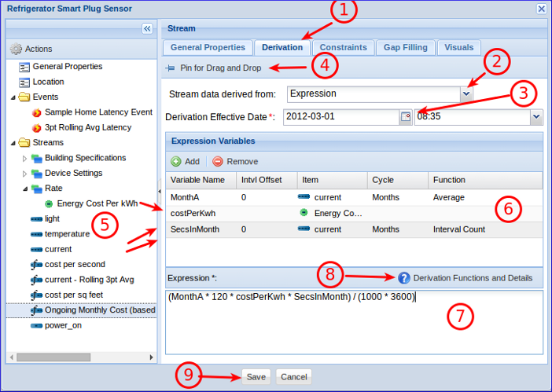Click the green Add variable icon
The height and width of the screenshot is (392, 552).
coord(176,161)
